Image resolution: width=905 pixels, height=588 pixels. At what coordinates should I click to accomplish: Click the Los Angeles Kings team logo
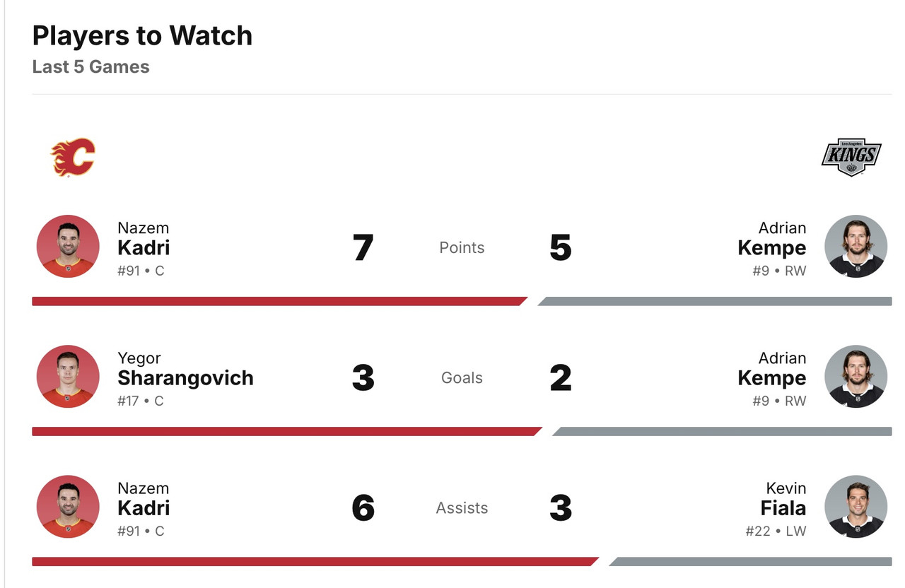click(851, 157)
